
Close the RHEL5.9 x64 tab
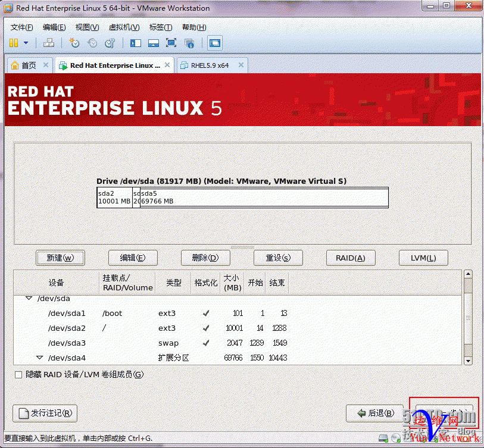coord(241,65)
